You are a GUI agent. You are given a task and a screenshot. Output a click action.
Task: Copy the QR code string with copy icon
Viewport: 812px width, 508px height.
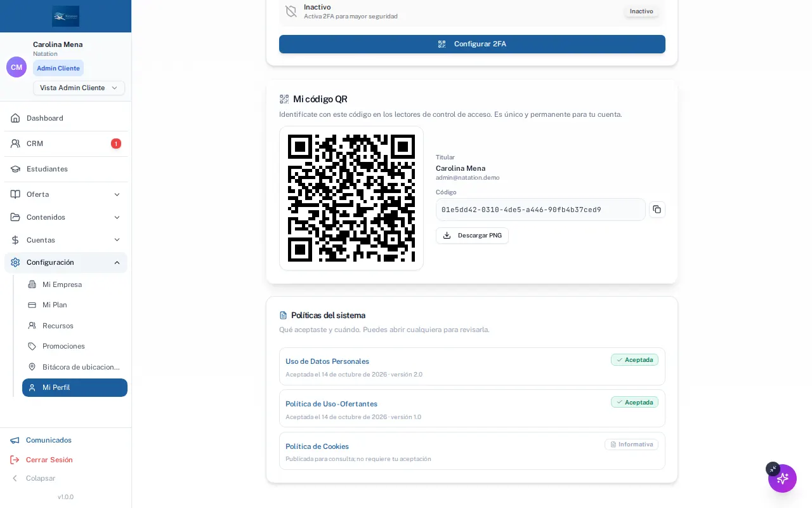click(657, 210)
